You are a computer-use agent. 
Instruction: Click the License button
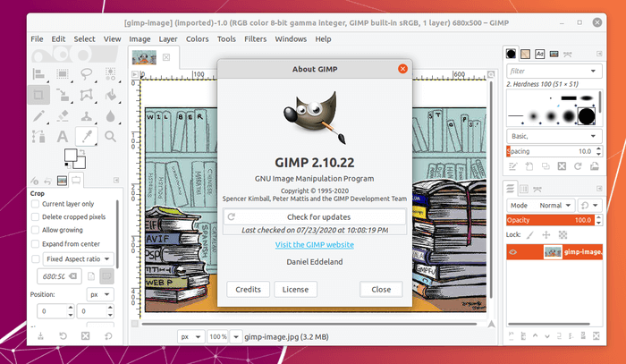295,290
